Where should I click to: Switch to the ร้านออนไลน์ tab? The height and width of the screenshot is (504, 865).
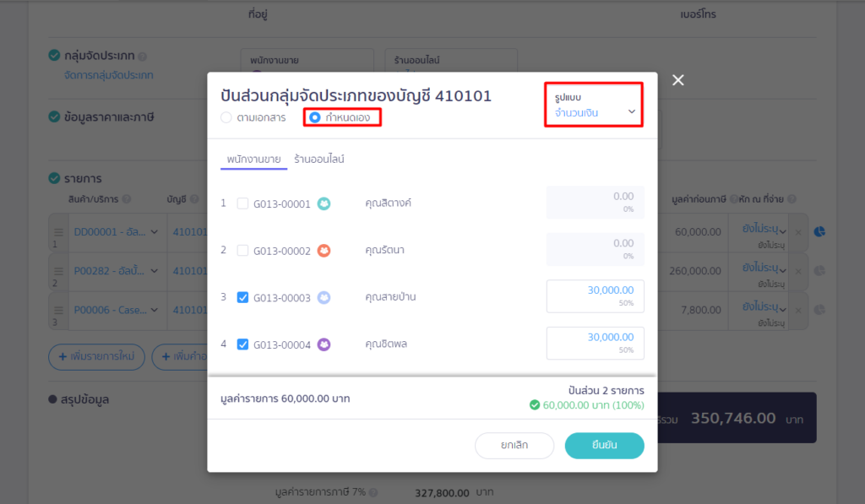pos(319,159)
